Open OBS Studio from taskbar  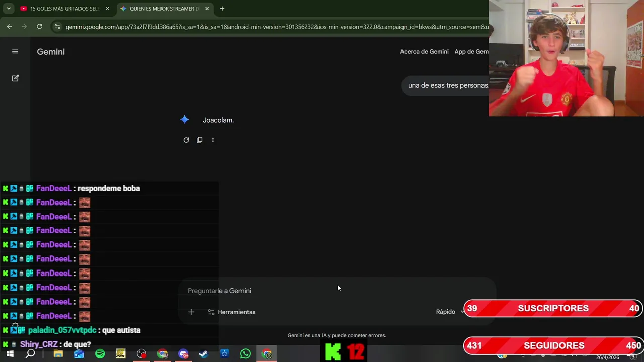pos(141,354)
